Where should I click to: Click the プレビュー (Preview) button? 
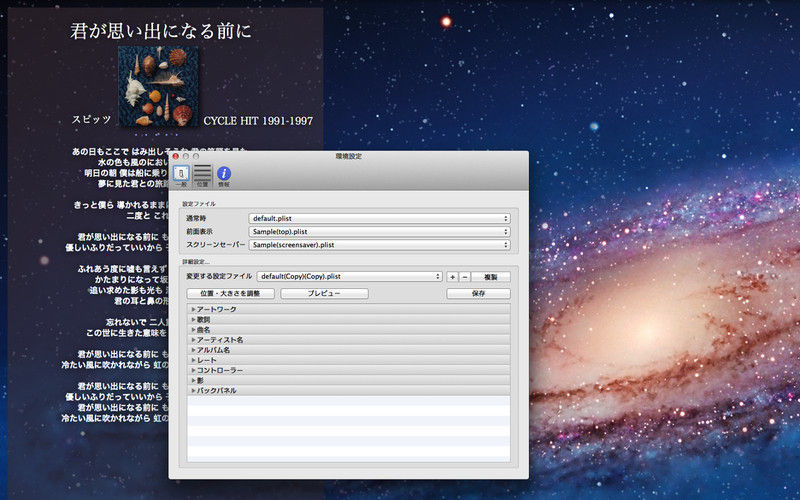(x=324, y=293)
